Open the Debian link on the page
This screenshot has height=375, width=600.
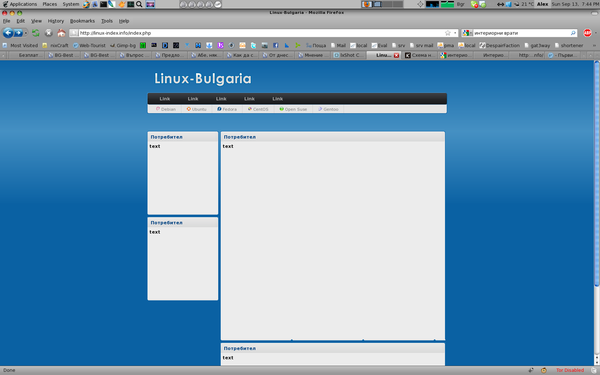[166, 109]
